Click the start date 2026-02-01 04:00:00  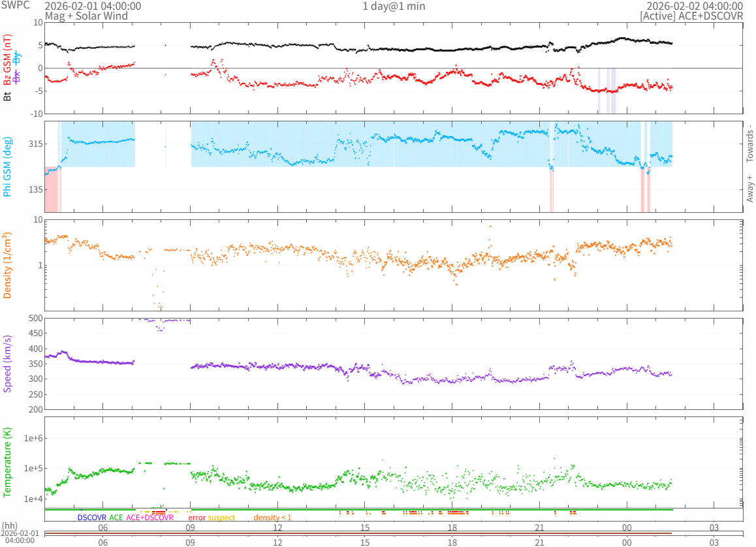92,6
